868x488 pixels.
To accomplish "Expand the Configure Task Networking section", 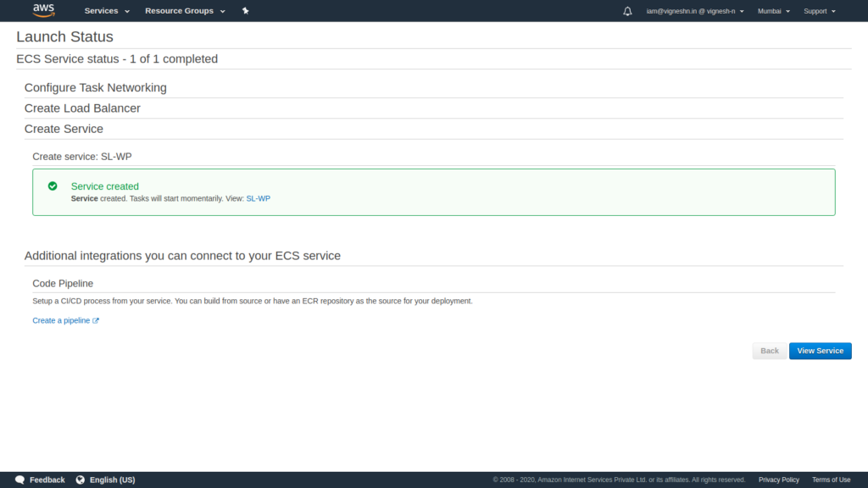I will click(x=95, y=87).
